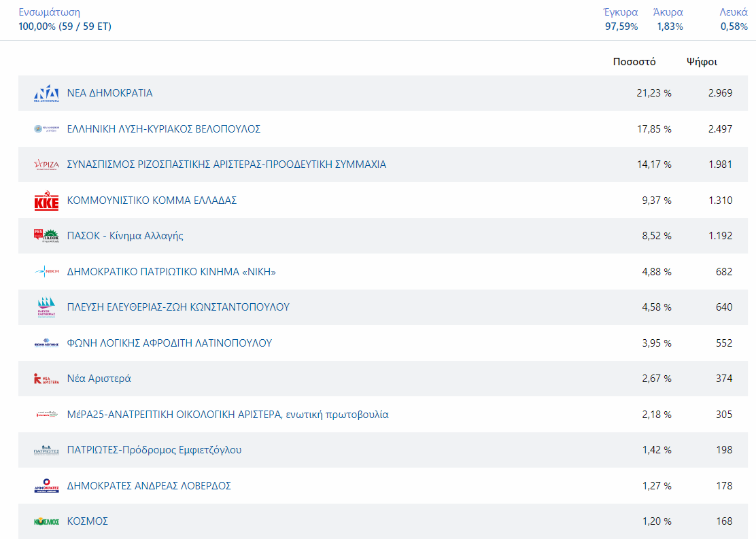This screenshot has width=756, height=539.
Task: Click the Νέα Δημοκρατία party logo
Action: [46, 93]
